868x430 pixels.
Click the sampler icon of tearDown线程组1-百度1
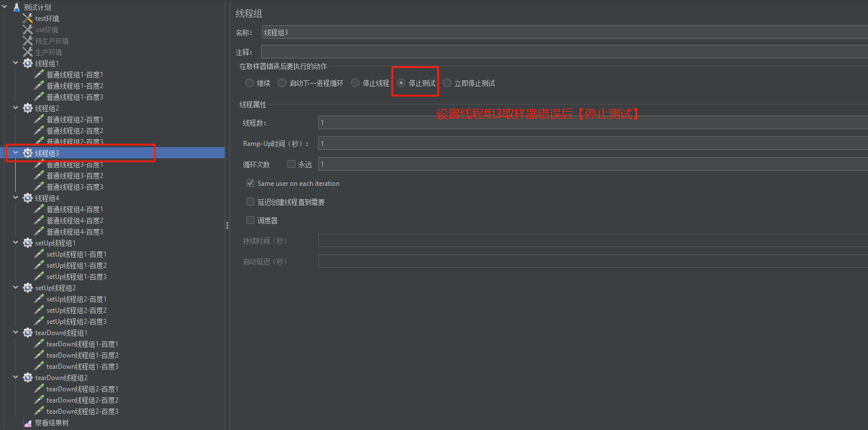(39, 344)
